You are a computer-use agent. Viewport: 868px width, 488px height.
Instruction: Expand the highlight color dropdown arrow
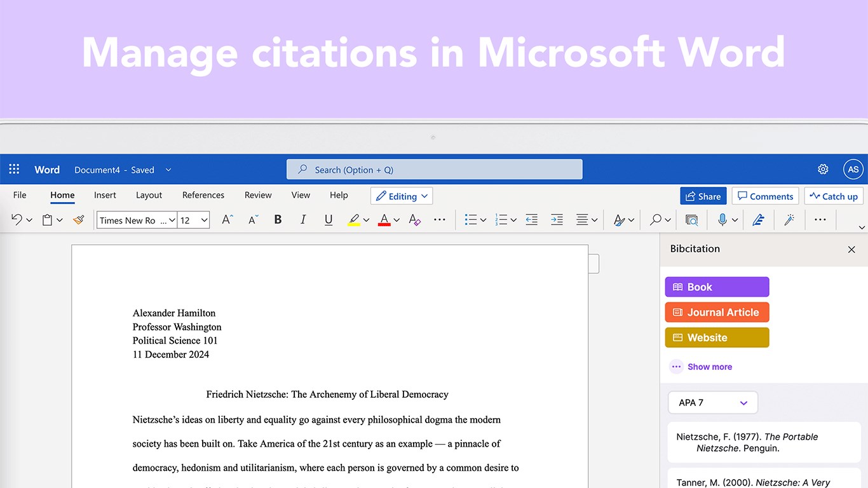point(366,220)
